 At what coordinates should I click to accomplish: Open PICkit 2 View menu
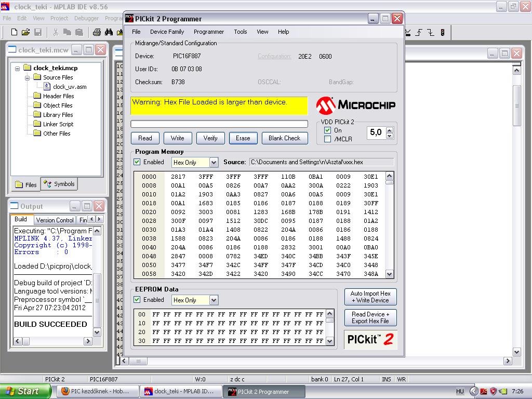click(x=262, y=32)
